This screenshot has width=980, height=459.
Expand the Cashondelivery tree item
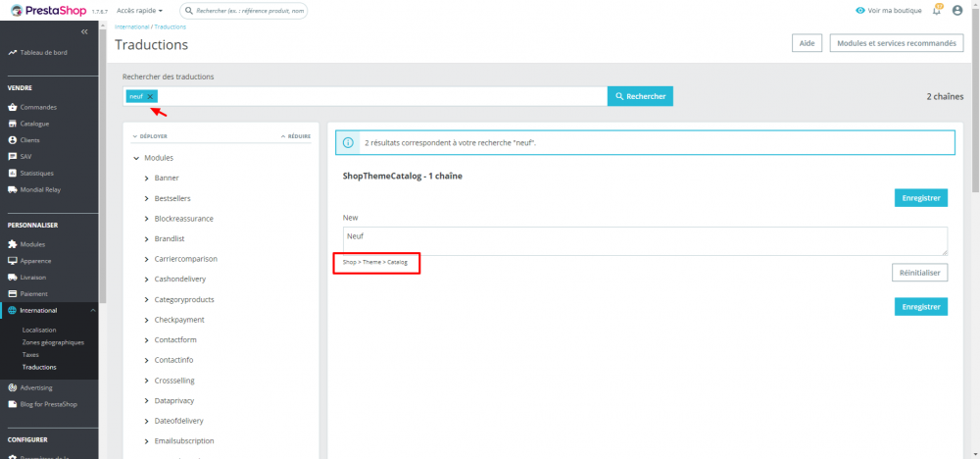point(146,280)
